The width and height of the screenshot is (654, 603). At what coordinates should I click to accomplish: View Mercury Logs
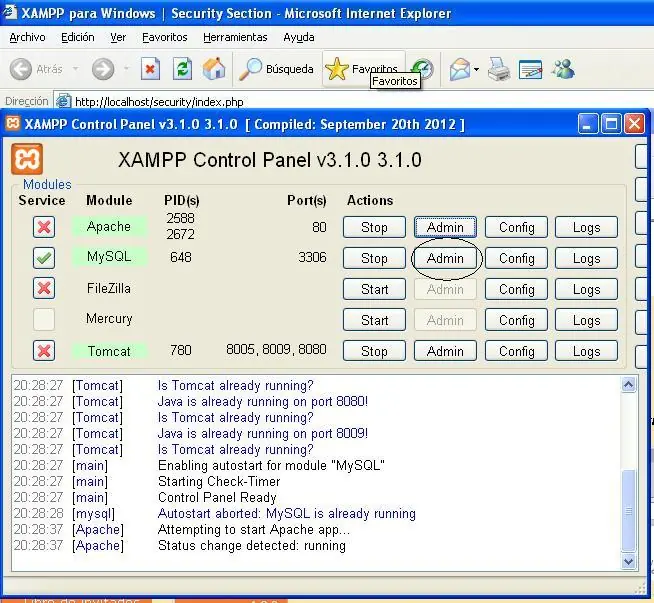click(x=586, y=320)
